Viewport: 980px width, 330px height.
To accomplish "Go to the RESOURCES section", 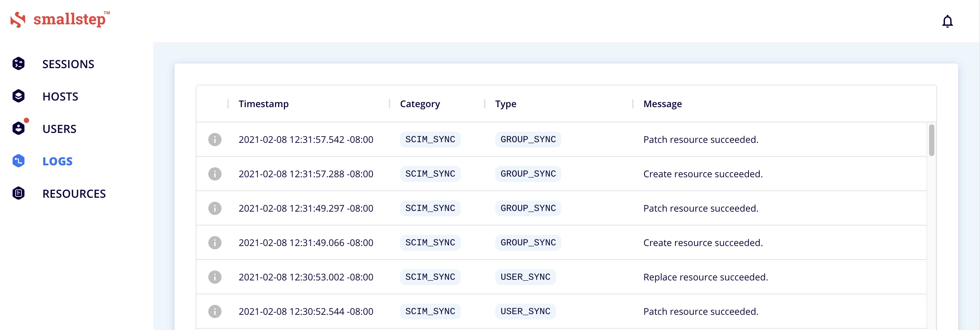I will [74, 193].
